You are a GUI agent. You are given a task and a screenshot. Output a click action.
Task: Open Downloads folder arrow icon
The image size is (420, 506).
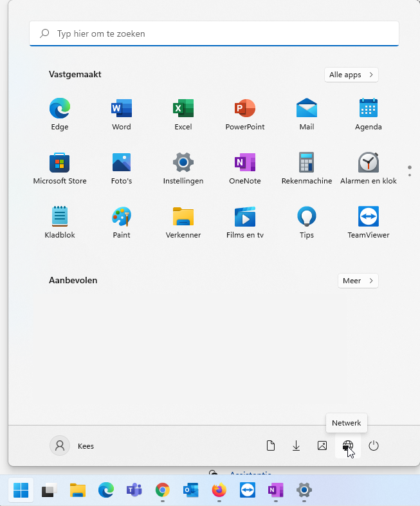point(297,445)
